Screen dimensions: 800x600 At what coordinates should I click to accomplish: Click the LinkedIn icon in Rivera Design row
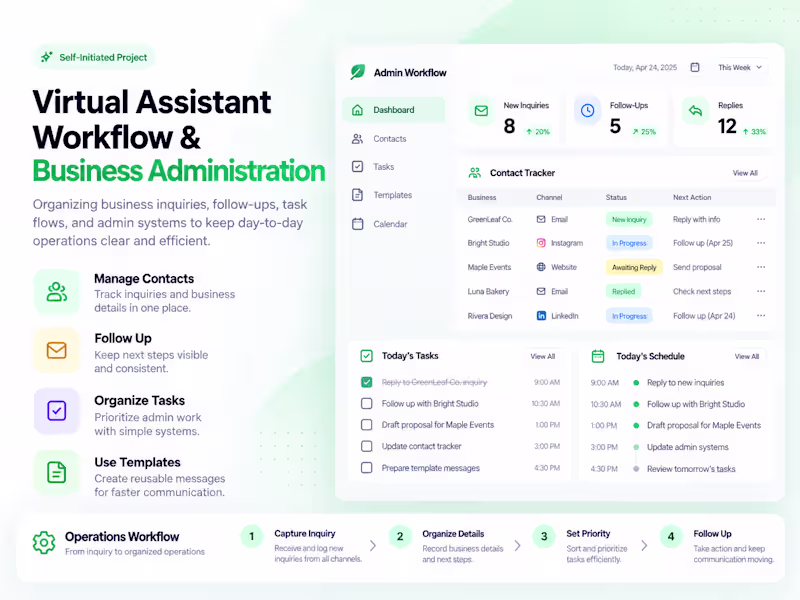[x=541, y=316]
